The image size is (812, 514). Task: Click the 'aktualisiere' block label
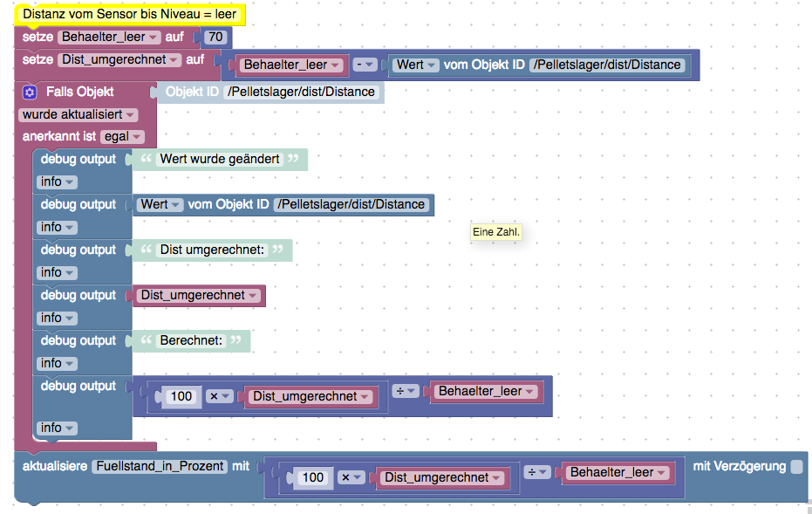[55, 466]
